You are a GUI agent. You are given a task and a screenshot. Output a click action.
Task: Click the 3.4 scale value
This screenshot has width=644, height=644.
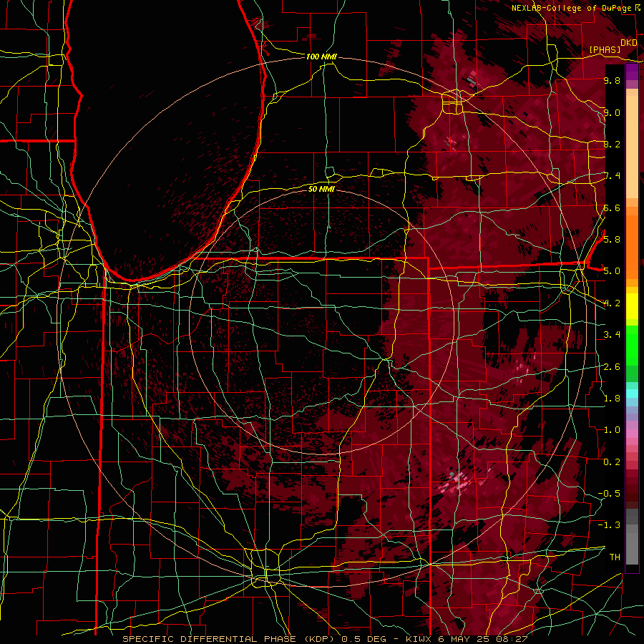click(x=612, y=335)
